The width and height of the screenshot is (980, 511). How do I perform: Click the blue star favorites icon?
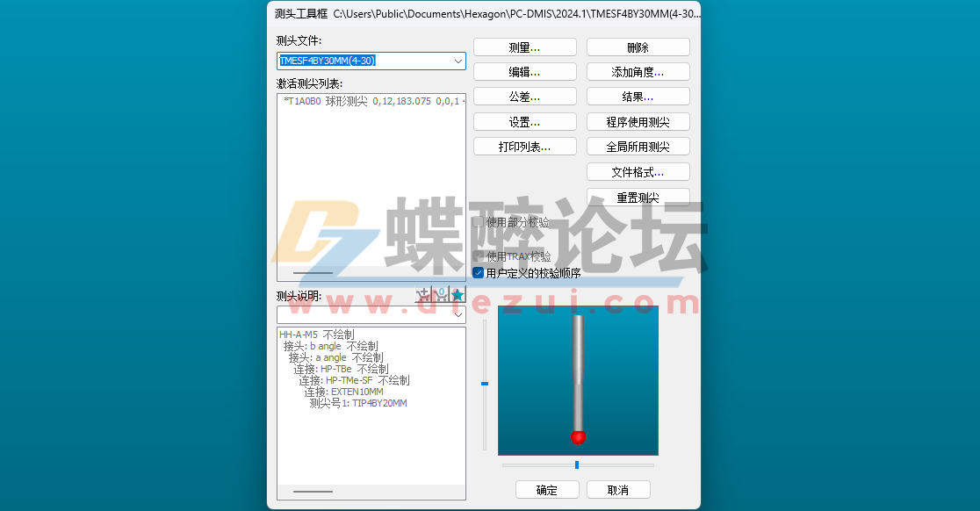(x=458, y=293)
